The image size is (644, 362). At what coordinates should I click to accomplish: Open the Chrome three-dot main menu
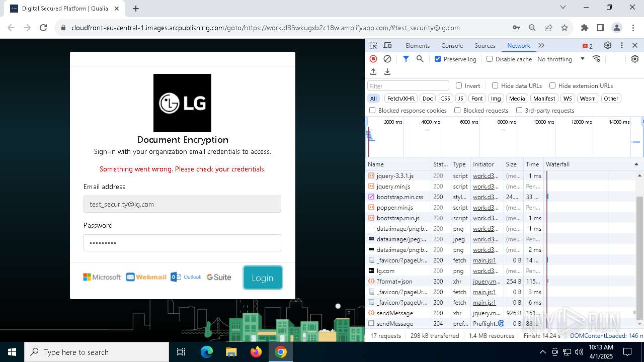pyautogui.click(x=633, y=28)
